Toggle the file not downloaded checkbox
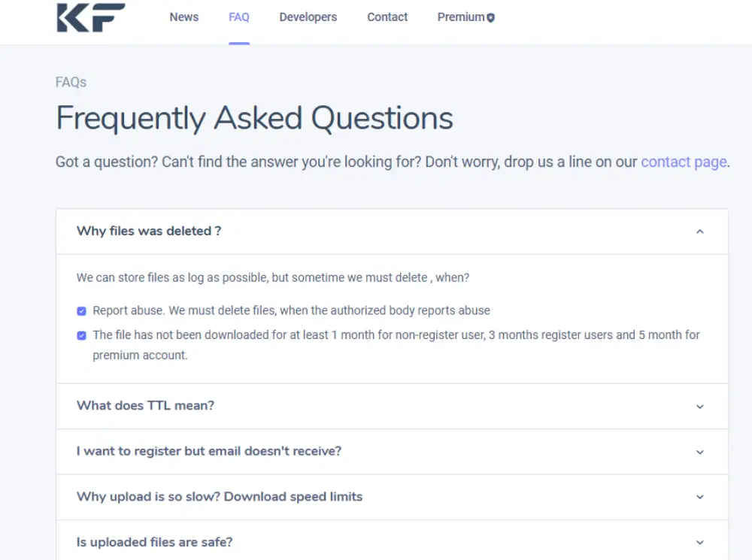The width and height of the screenshot is (752, 560). click(x=81, y=335)
